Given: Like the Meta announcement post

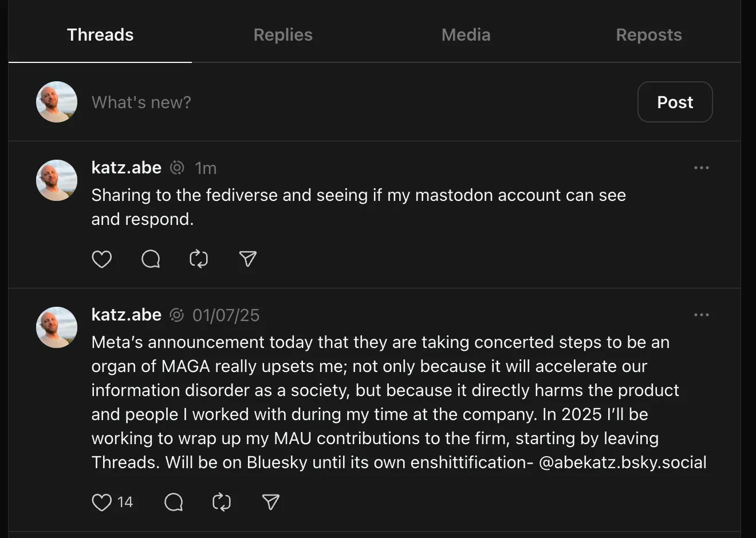Looking at the screenshot, I should 102,503.
